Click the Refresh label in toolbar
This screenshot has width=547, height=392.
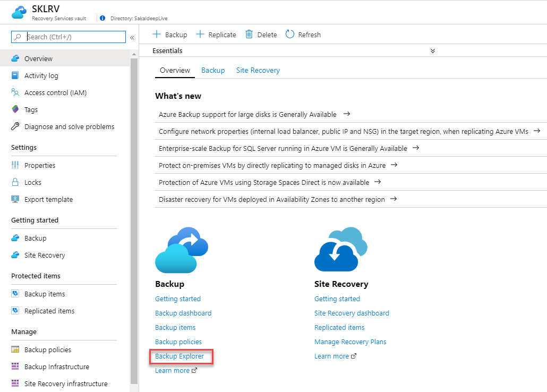[310, 35]
